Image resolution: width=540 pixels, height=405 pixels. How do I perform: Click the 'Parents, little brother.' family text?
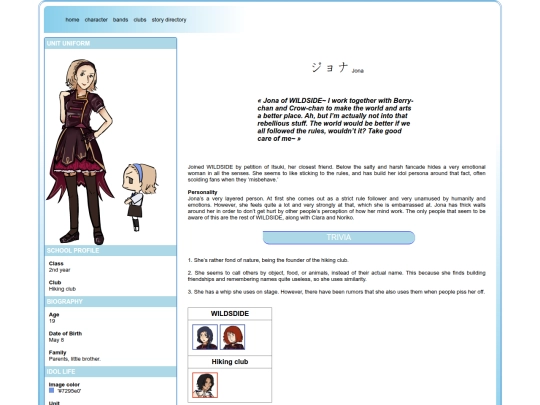[x=75, y=359]
